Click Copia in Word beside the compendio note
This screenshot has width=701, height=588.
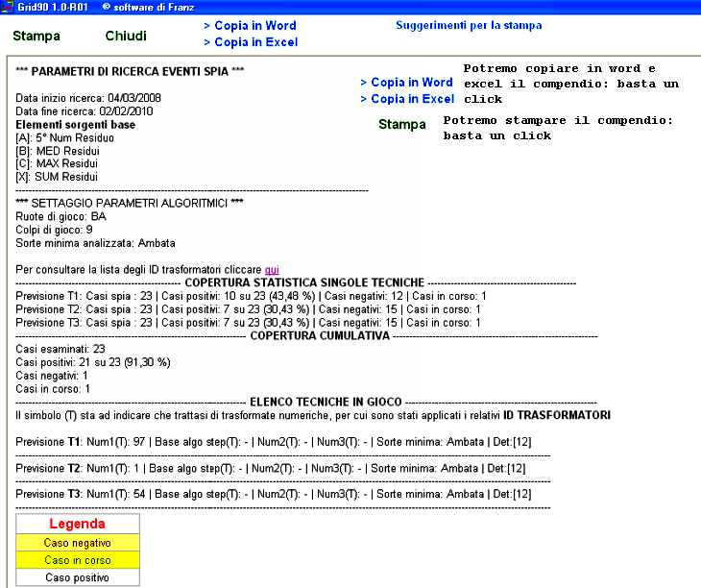tap(406, 83)
